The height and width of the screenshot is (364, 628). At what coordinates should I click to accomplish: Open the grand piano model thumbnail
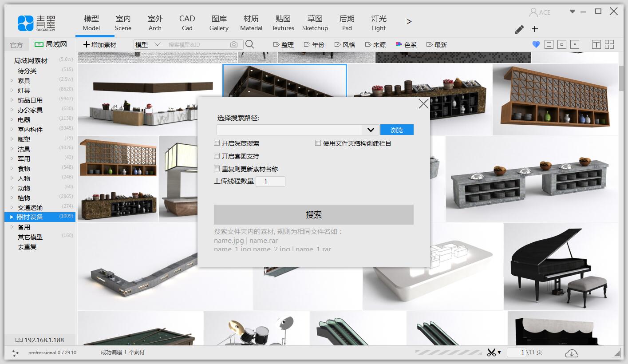tap(561, 266)
